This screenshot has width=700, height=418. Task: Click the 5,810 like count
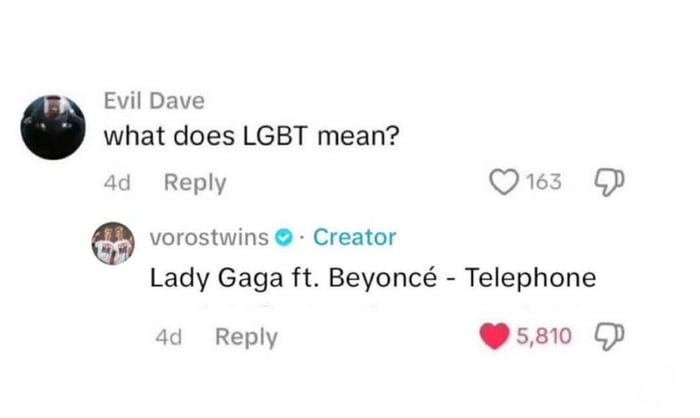click(x=544, y=337)
